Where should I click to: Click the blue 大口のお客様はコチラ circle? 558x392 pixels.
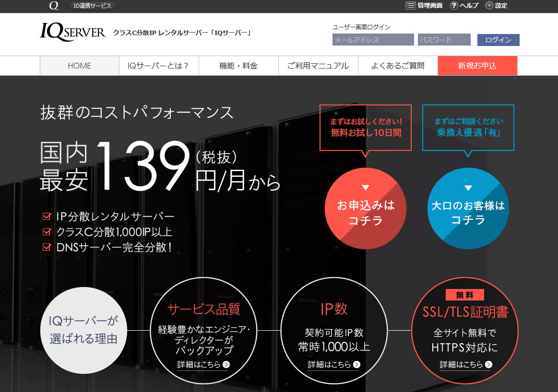pyautogui.click(x=468, y=208)
